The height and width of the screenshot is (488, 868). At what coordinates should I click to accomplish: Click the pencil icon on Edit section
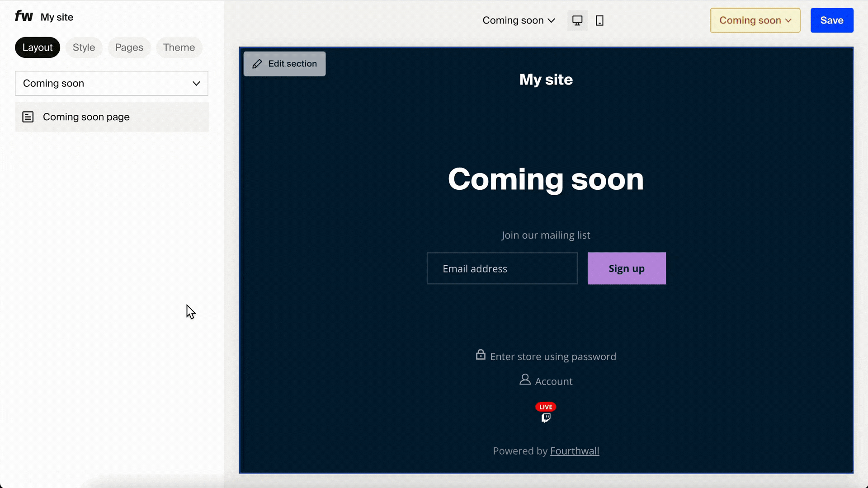(257, 64)
